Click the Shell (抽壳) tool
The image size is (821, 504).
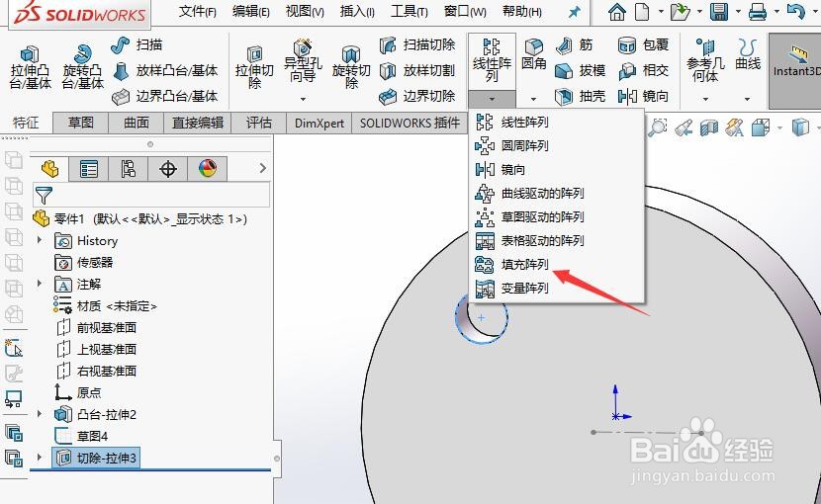[x=581, y=96]
